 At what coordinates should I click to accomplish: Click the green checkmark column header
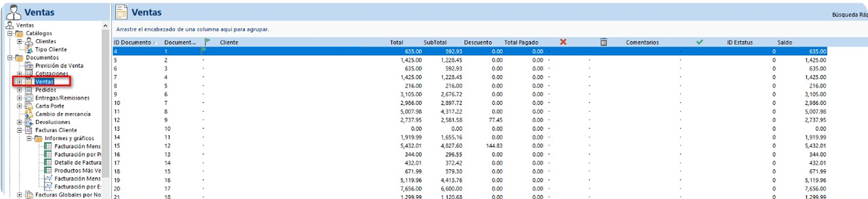pos(700,42)
